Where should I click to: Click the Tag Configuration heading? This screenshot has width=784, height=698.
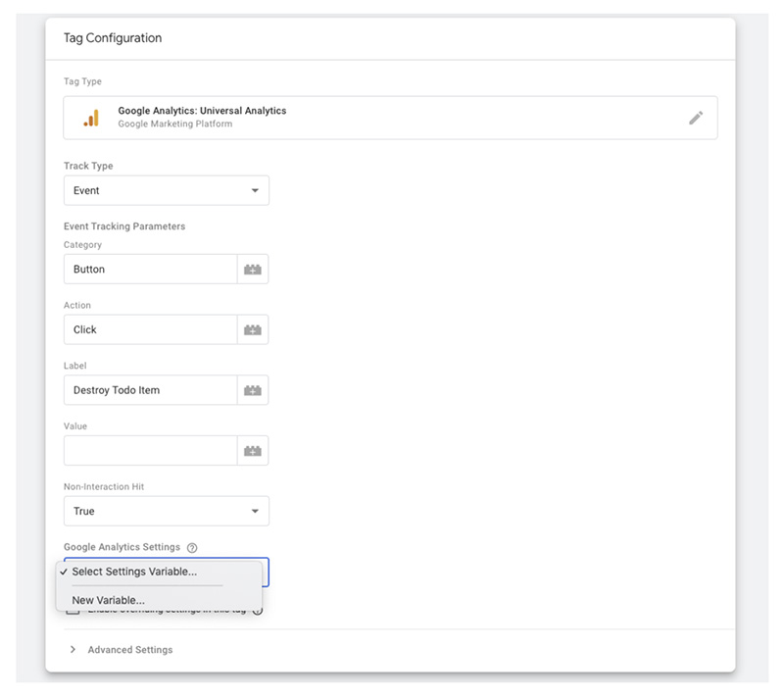point(113,38)
